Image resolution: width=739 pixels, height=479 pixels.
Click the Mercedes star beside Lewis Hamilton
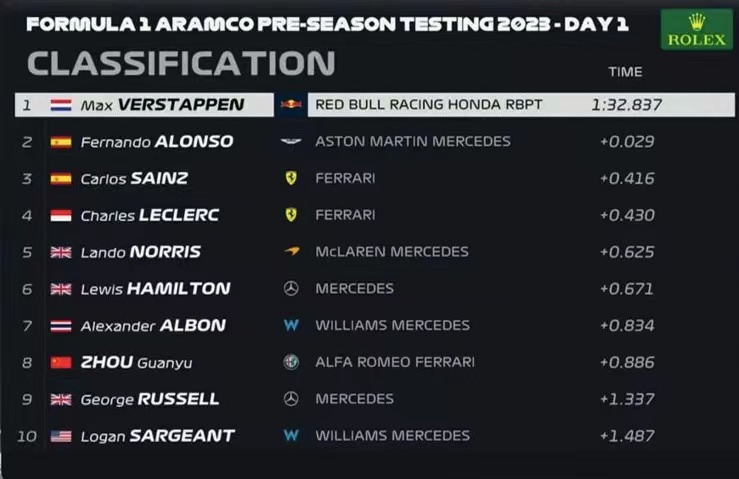pos(291,288)
